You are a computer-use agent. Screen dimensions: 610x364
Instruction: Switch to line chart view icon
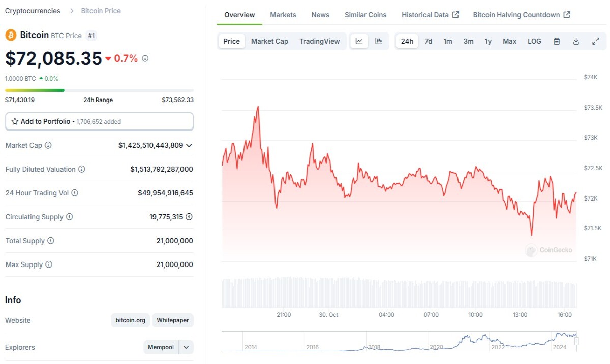pos(359,41)
